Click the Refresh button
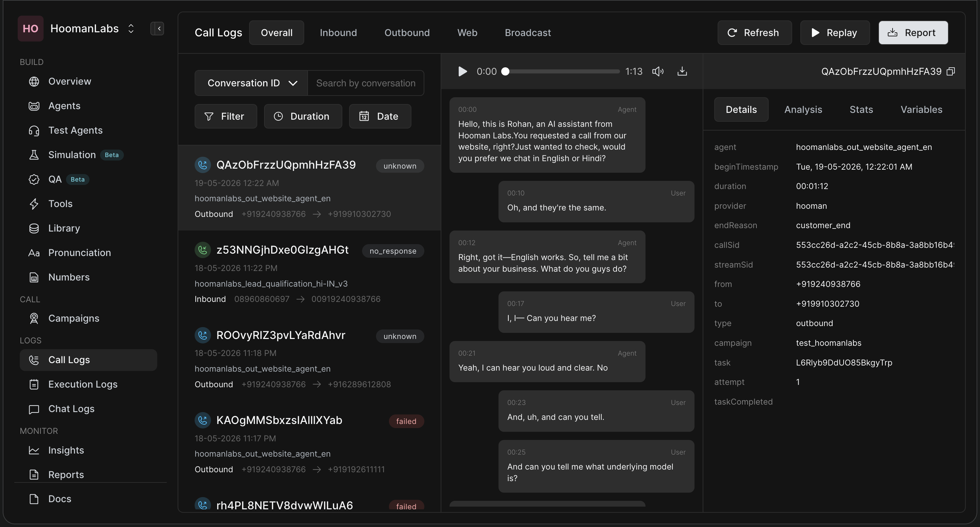Image resolution: width=980 pixels, height=527 pixels. tap(754, 33)
